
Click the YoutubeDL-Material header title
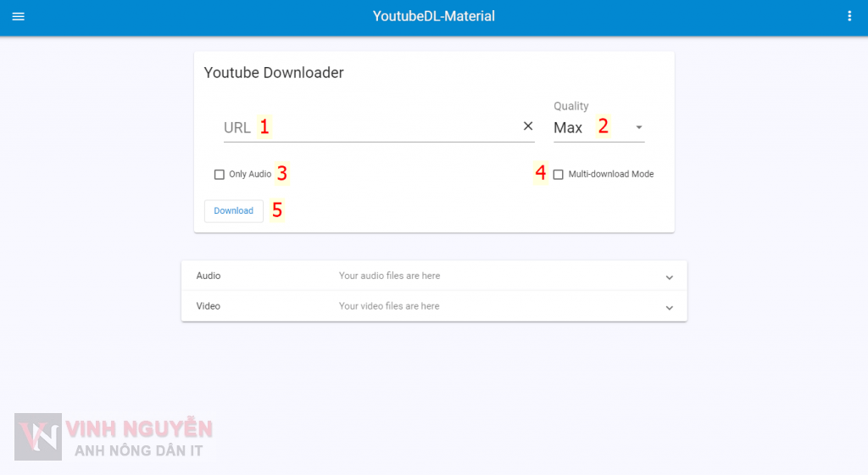pyautogui.click(x=434, y=17)
